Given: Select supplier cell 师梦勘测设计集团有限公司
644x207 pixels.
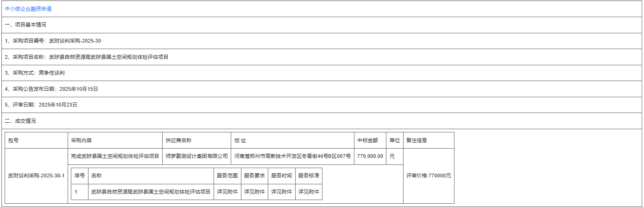Looking at the screenshot, I should [197, 156].
